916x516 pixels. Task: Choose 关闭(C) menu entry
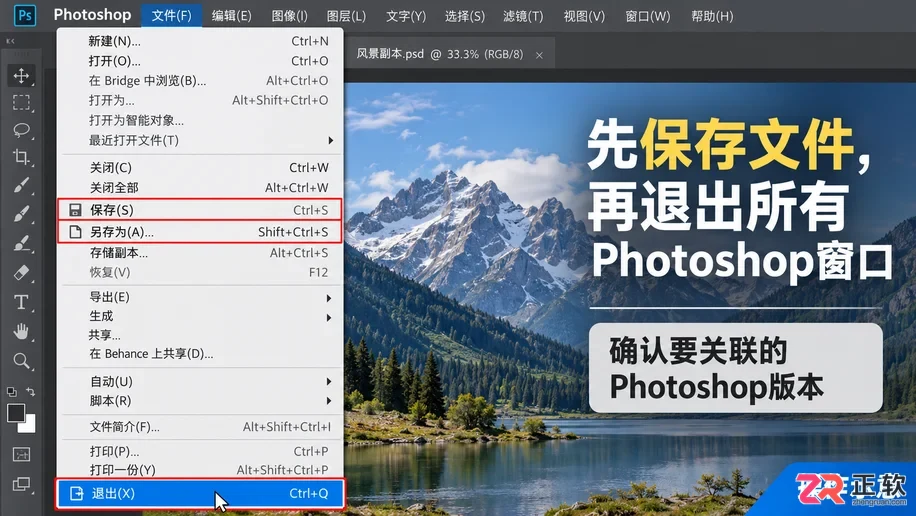[200, 168]
